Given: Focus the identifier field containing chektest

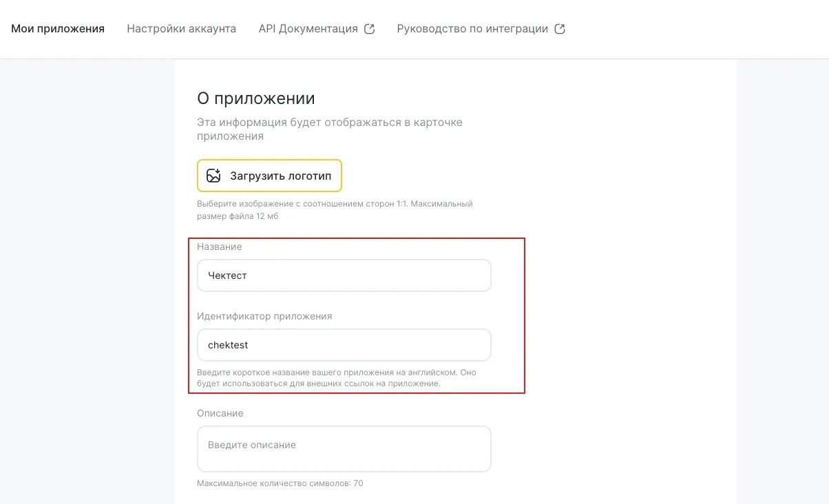Looking at the screenshot, I should pyautogui.click(x=344, y=345).
